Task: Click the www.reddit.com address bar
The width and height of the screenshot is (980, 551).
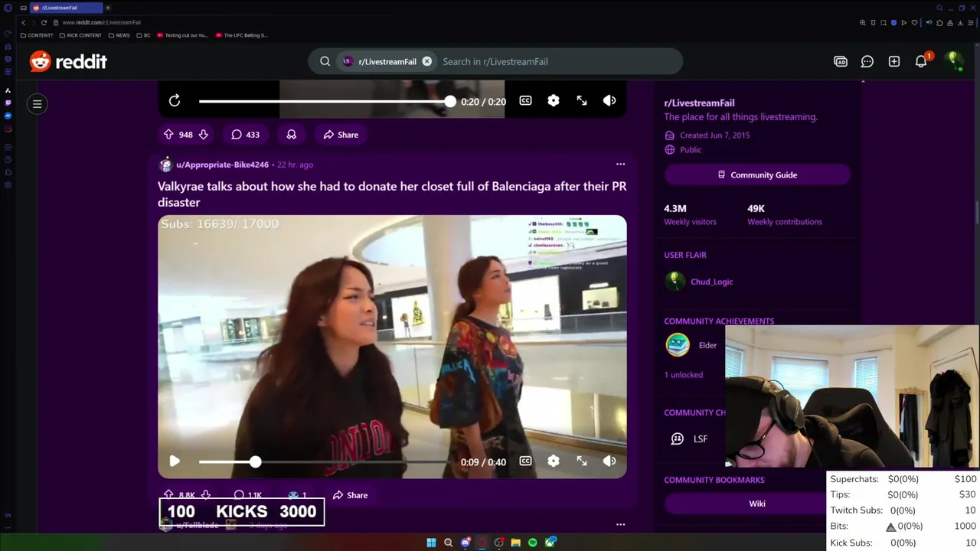Action: pyautogui.click(x=102, y=23)
